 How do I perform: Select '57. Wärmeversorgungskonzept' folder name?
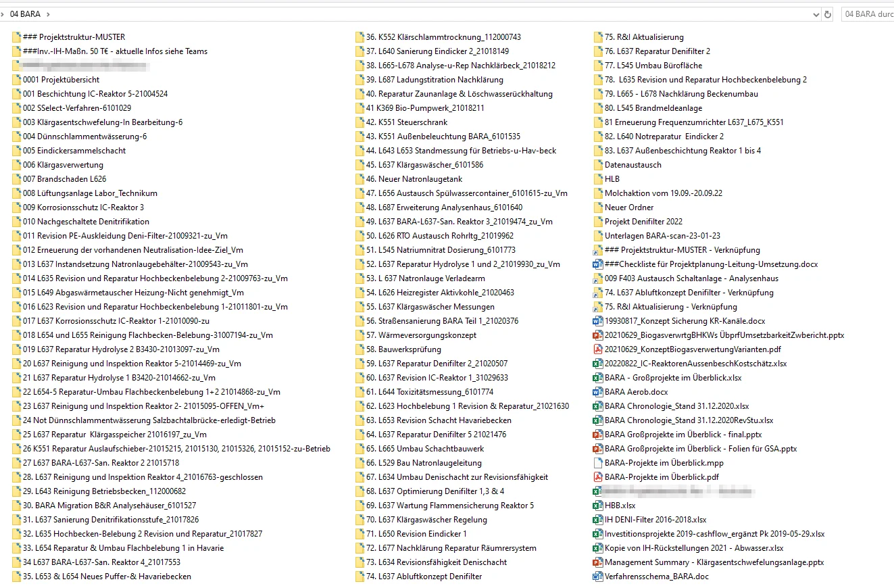pyautogui.click(x=421, y=335)
